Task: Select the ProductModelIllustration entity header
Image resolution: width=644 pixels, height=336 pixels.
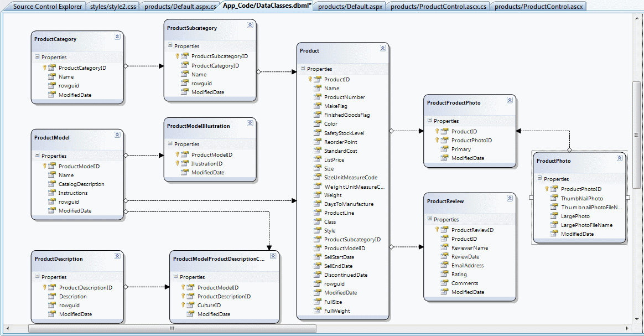Action: [x=198, y=126]
